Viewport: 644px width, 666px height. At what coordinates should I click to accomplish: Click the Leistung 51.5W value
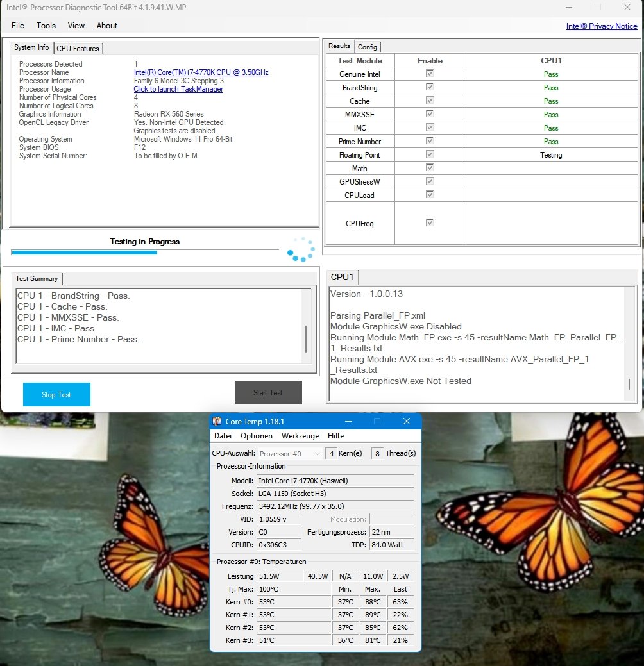(280, 576)
